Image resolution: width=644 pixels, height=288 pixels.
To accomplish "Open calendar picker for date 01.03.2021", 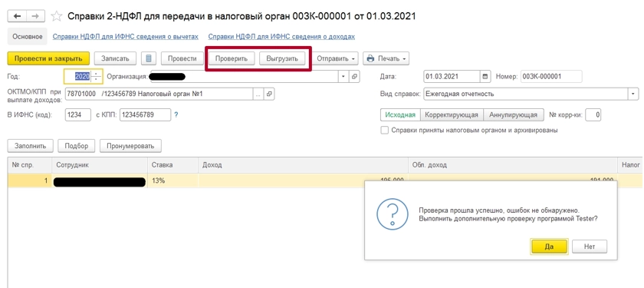I will (x=485, y=77).
